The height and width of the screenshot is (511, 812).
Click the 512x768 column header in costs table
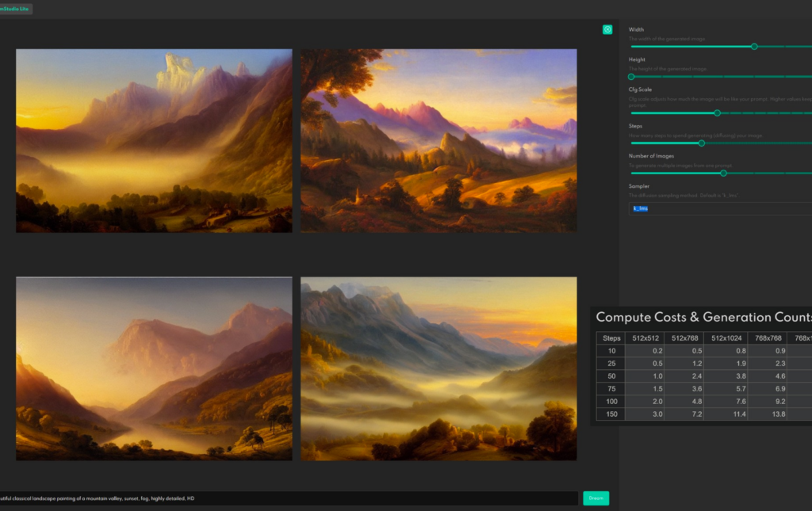coord(687,338)
